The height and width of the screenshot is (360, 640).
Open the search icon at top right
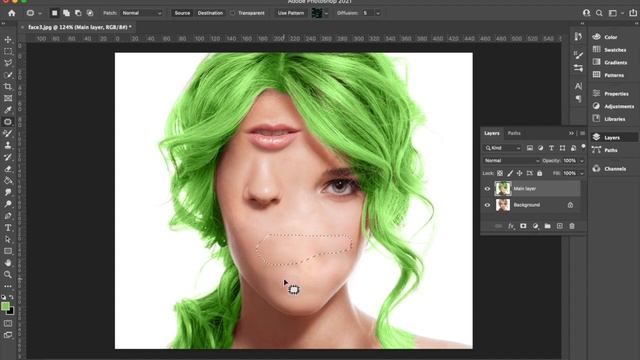(599, 13)
